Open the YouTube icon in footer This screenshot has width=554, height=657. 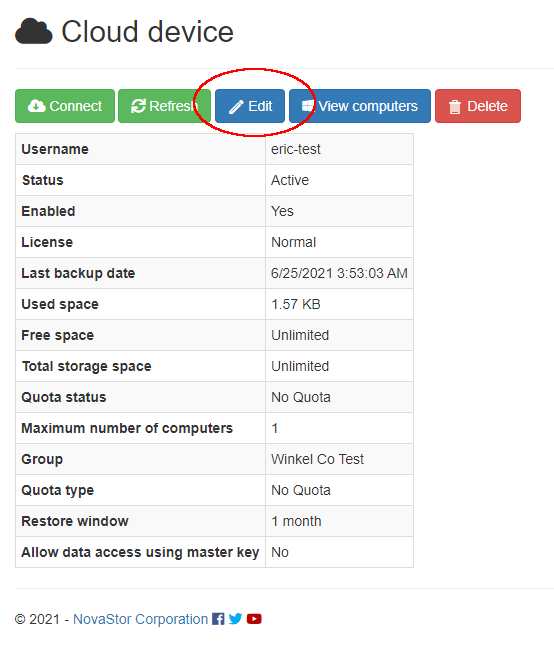click(254, 619)
